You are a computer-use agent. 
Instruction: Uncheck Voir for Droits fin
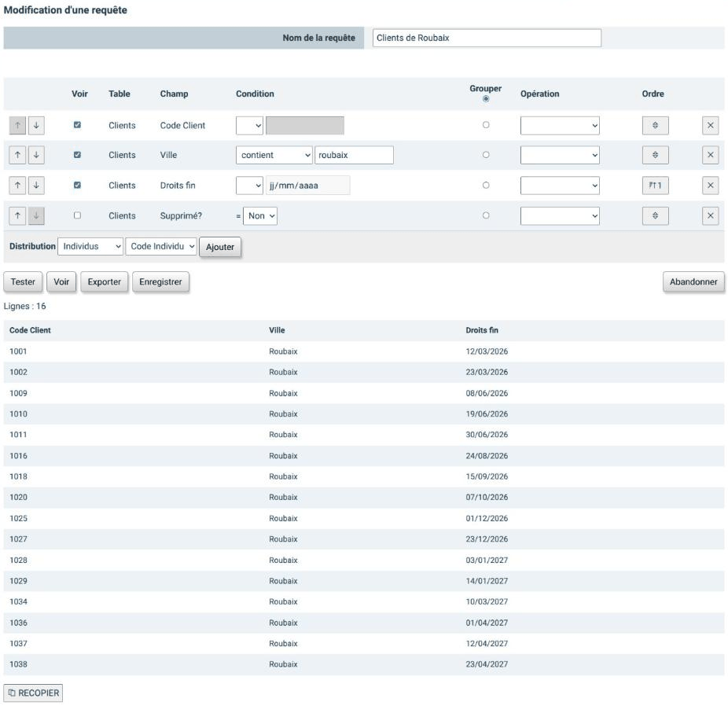click(78, 185)
